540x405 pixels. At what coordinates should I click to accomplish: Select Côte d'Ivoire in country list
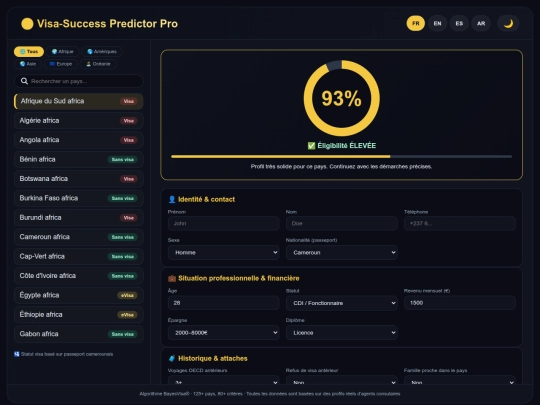pos(79,276)
